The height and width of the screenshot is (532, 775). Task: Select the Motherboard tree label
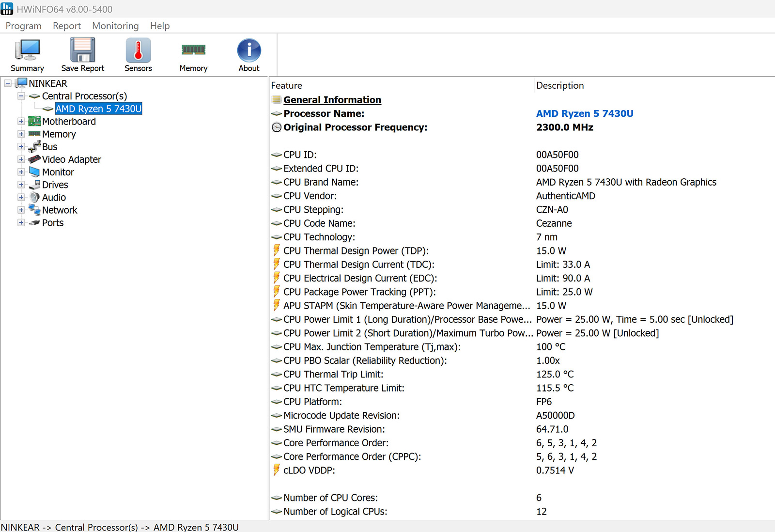pos(69,121)
